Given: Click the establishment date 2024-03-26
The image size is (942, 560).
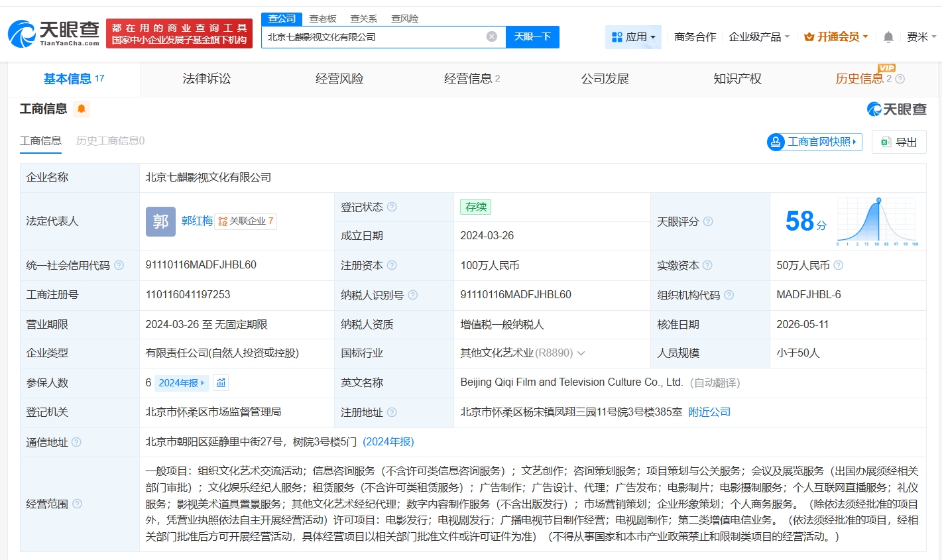Looking at the screenshot, I should [487, 236].
